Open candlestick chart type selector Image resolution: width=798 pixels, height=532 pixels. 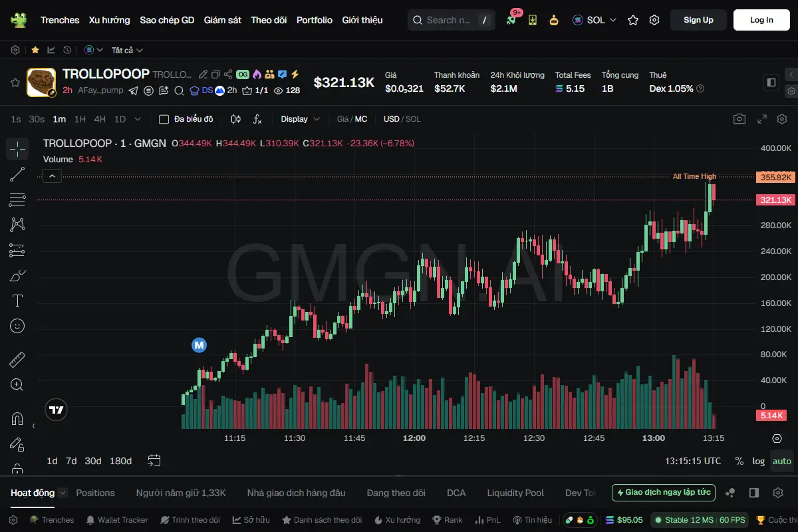tap(235, 119)
